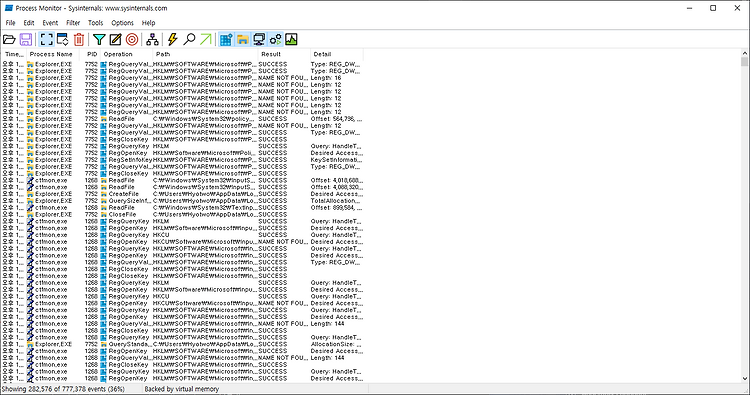Select the red target crosshair icon

coord(132,39)
